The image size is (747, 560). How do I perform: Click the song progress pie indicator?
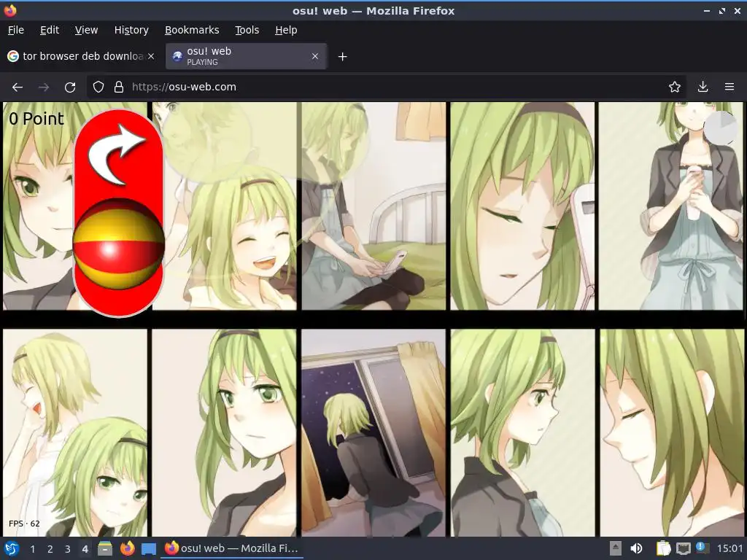click(x=720, y=128)
